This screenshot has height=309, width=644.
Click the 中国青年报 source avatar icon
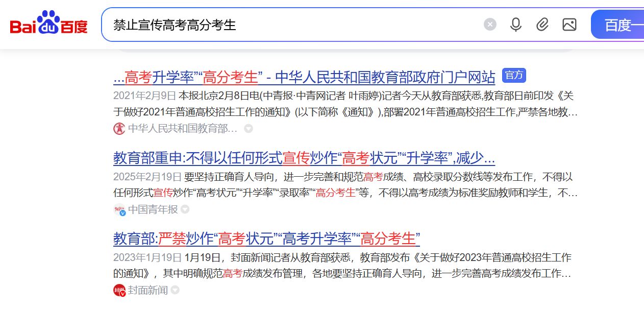[119, 209]
